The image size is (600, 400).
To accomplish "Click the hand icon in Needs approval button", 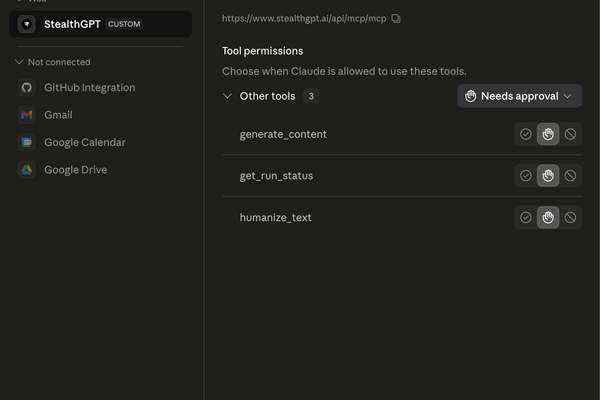I will pos(471,96).
